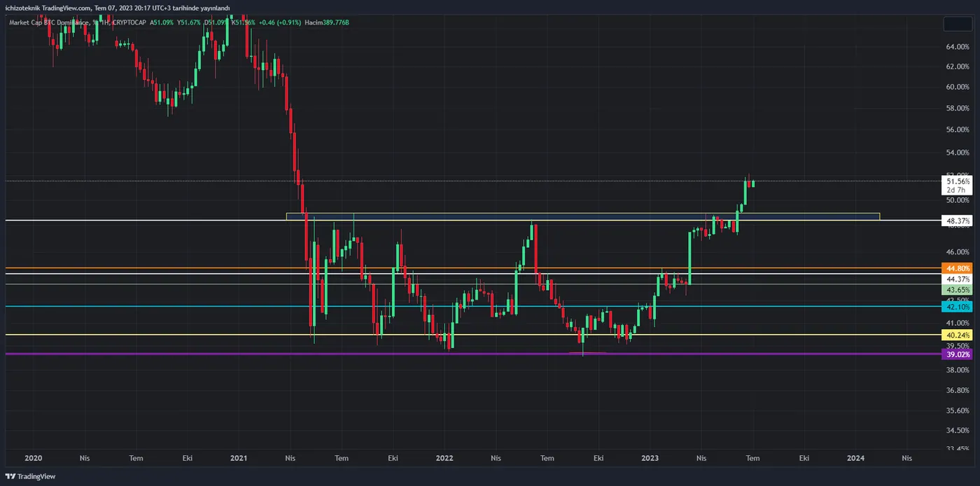Select the orange horizontal line on chart
Screen dimensions: 980x486
(472, 268)
